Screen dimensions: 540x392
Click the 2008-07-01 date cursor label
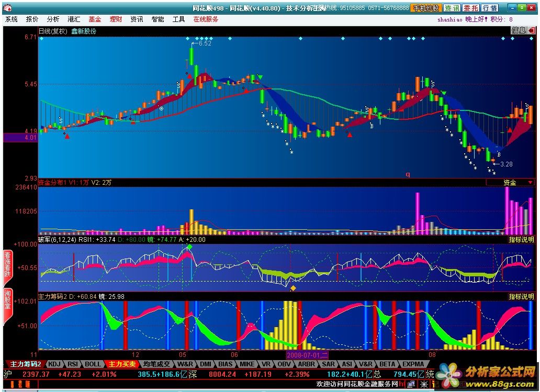pyautogui.click(x=308, y=355)
